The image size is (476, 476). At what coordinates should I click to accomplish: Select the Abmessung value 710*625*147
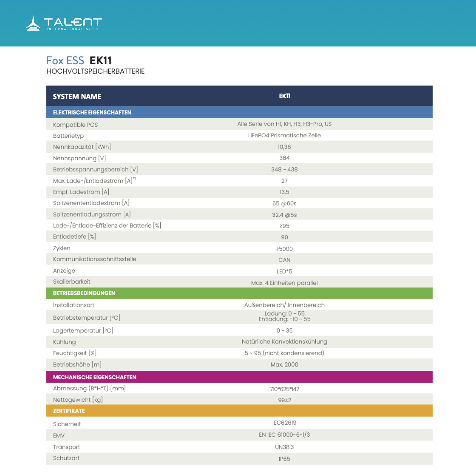tap(284, 389)
